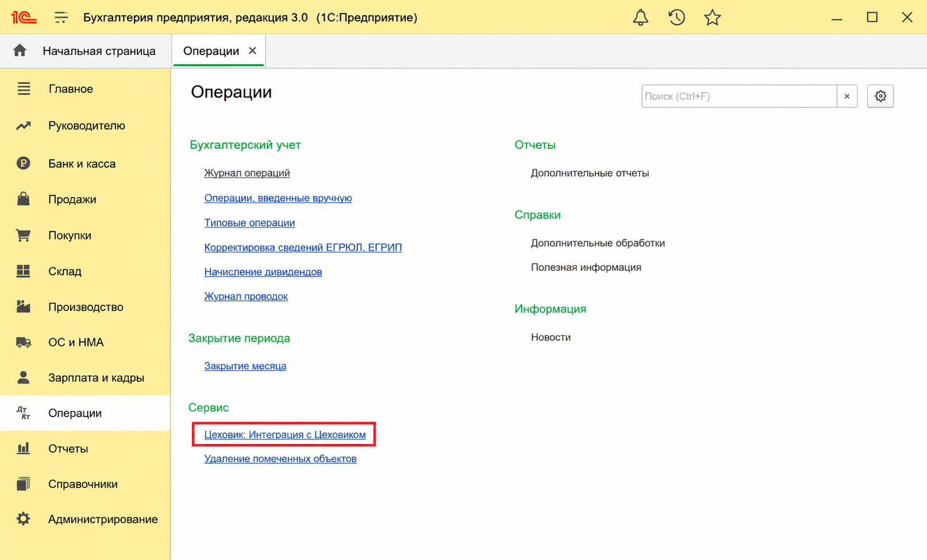The height and width of the screenshot is (560, 927).
Task: Click the Отчеты bar chart icon
Action: click(x=24, y=449)
